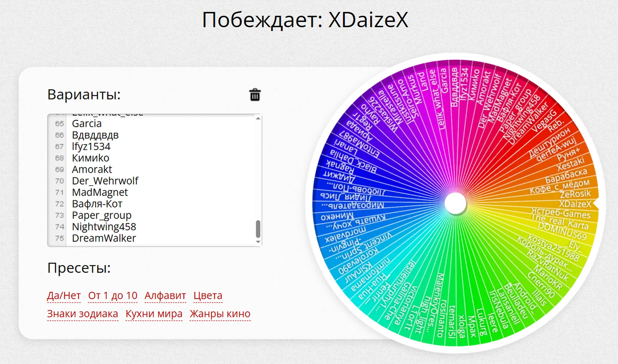Choose the От 1 до 10 preset
Viewport: 618px width, 364px height.
[113, 296]
